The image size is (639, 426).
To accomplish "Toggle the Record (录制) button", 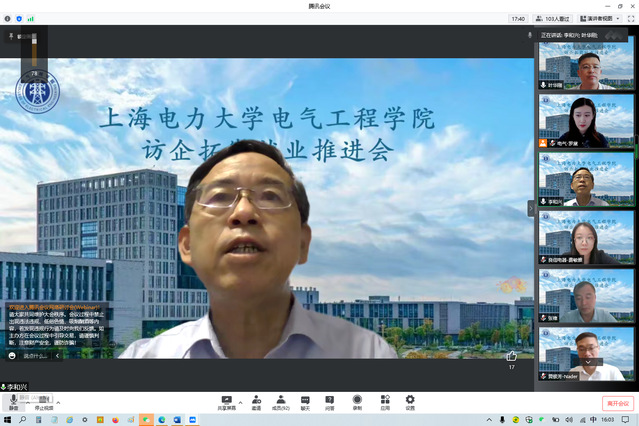I will click(357, 402).
